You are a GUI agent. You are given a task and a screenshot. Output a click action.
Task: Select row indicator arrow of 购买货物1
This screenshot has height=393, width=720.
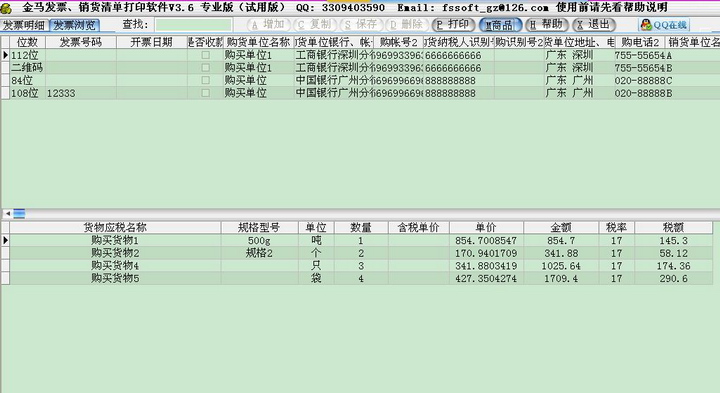click(5, 240)
